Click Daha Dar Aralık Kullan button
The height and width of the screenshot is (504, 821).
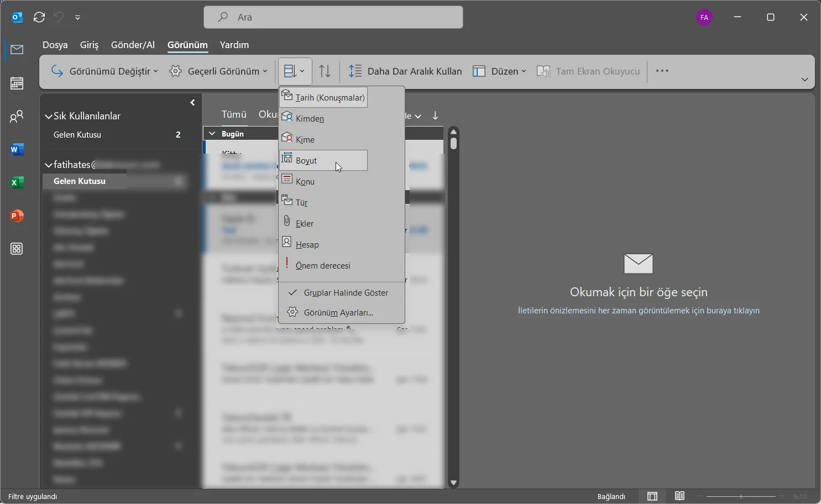[x=405, y=71]
